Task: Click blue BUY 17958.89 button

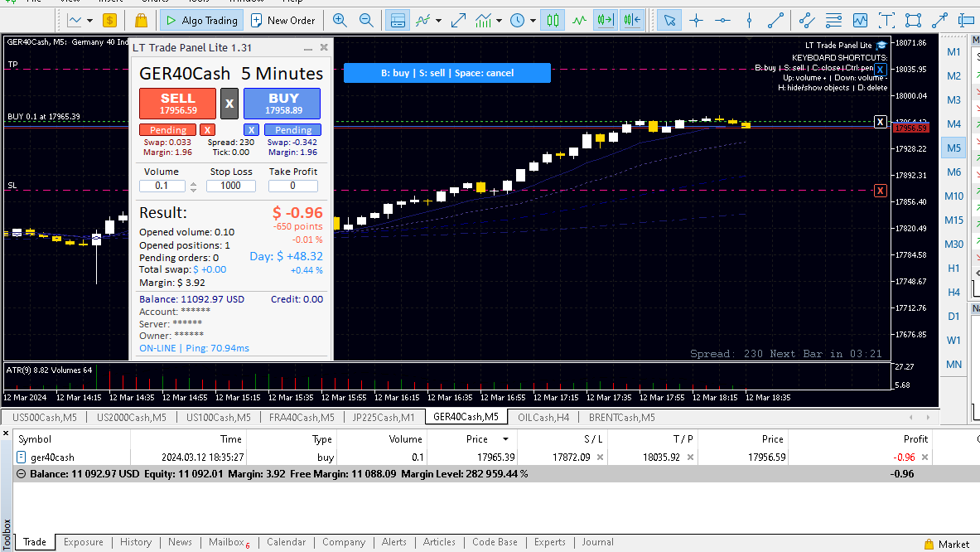Action: tap(282, 103)
